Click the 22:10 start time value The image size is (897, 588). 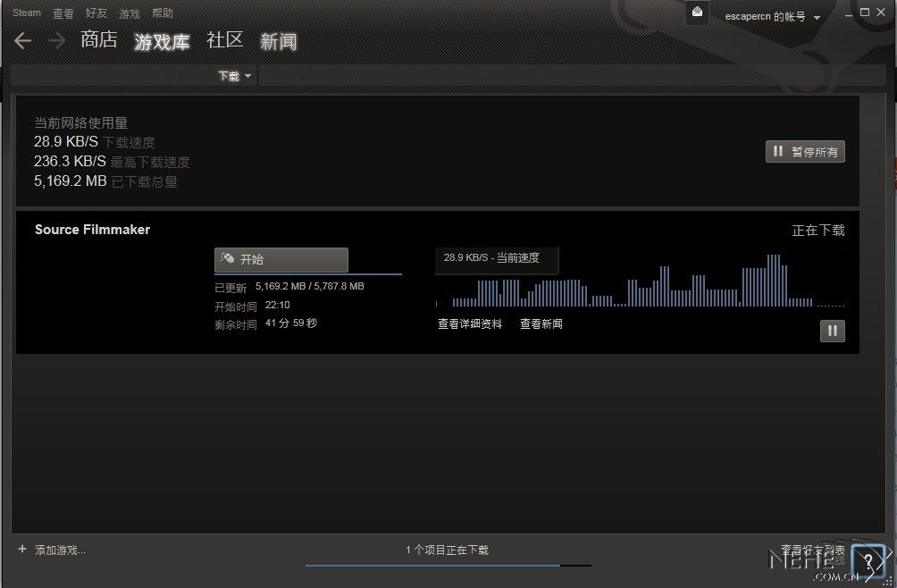[278, 305]
